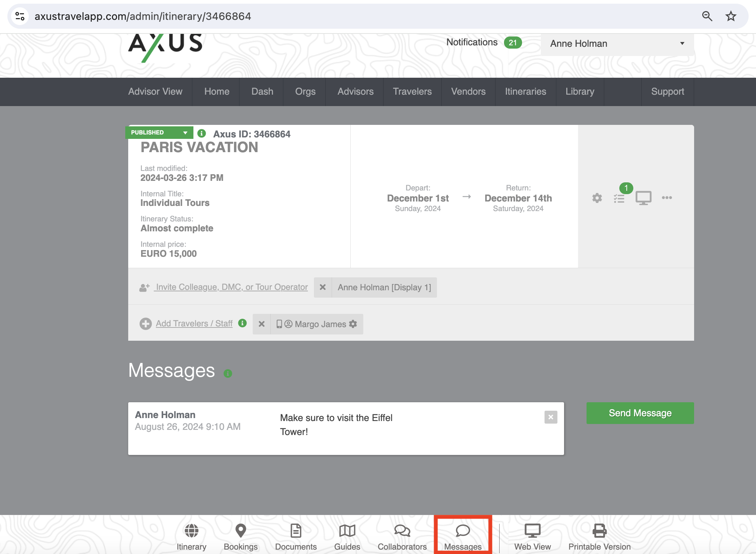Click the Send Message button

coord(640,413)
